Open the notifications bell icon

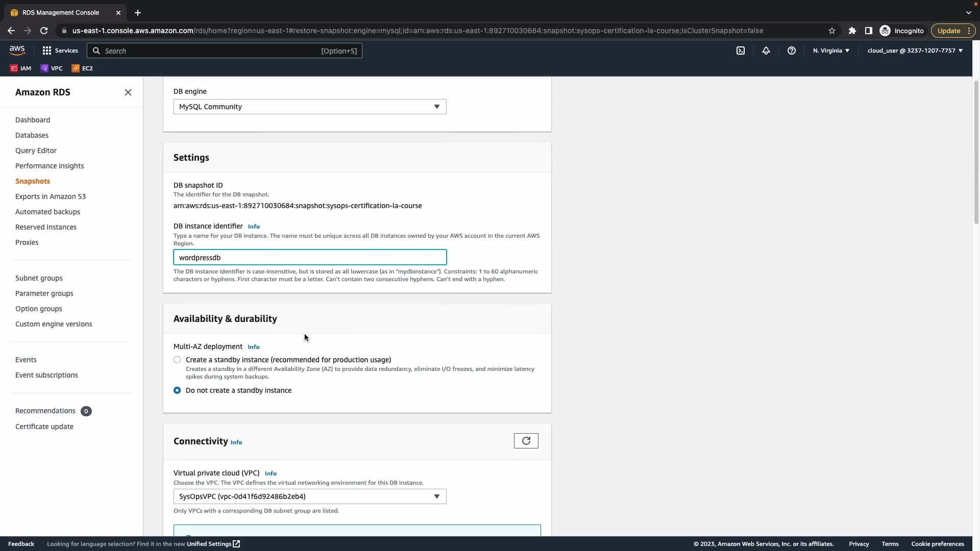click(x=766, y=51)
